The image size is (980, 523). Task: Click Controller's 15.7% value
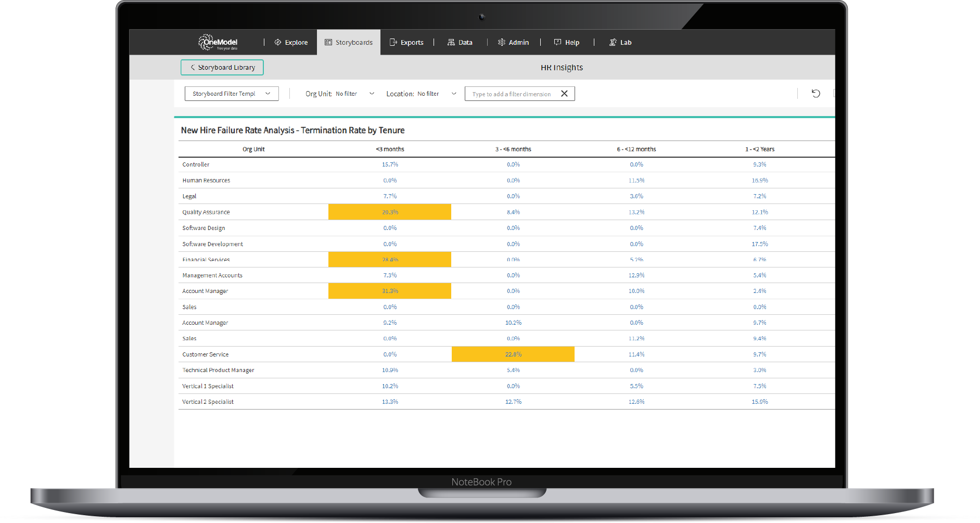390,164
